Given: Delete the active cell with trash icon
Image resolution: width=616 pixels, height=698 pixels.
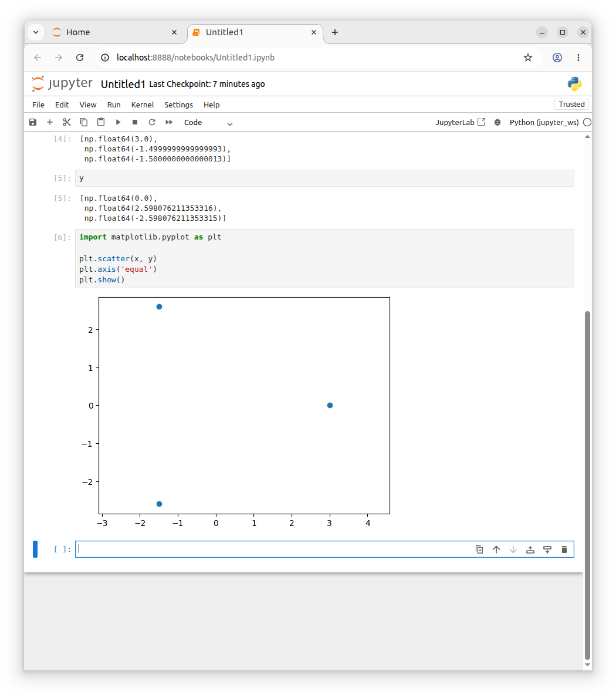Looking at the screenshot, I should coord(564,549).
